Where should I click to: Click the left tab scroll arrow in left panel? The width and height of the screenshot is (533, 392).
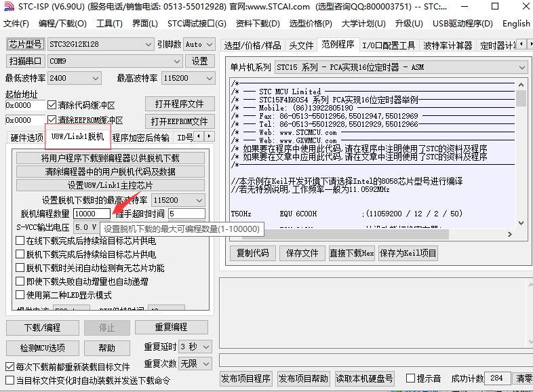coord(199,137)
